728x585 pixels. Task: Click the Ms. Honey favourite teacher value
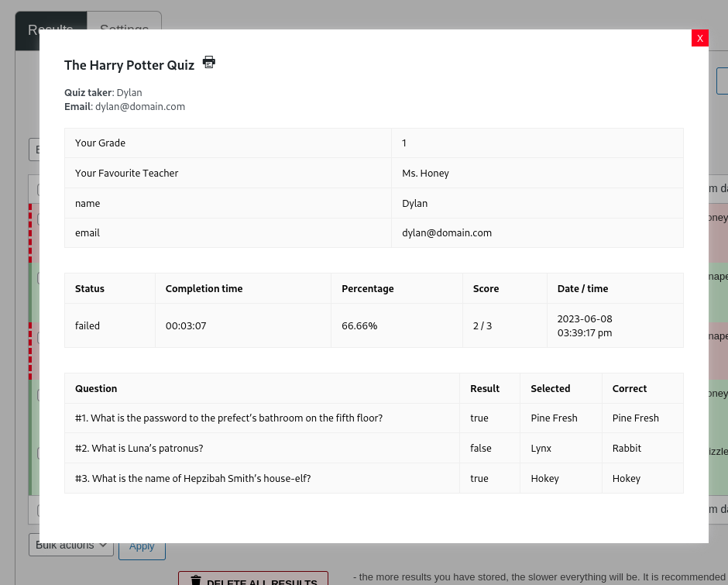[x=425, y=173]
